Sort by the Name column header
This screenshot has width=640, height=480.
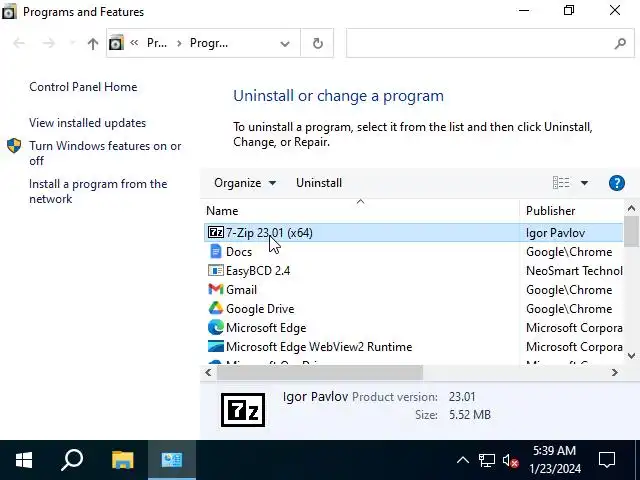[361, 211]
